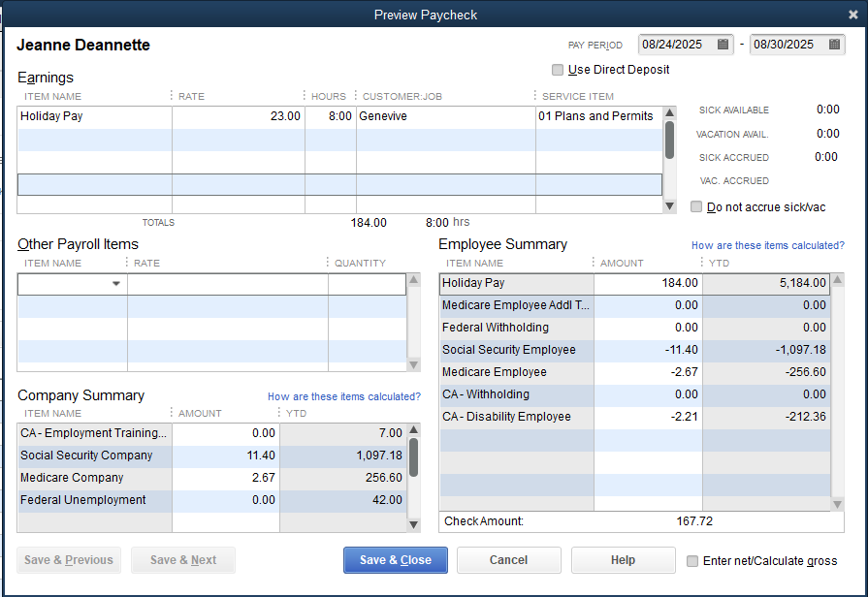
Task: Select Social Security Company row
Action: [212, 456]
